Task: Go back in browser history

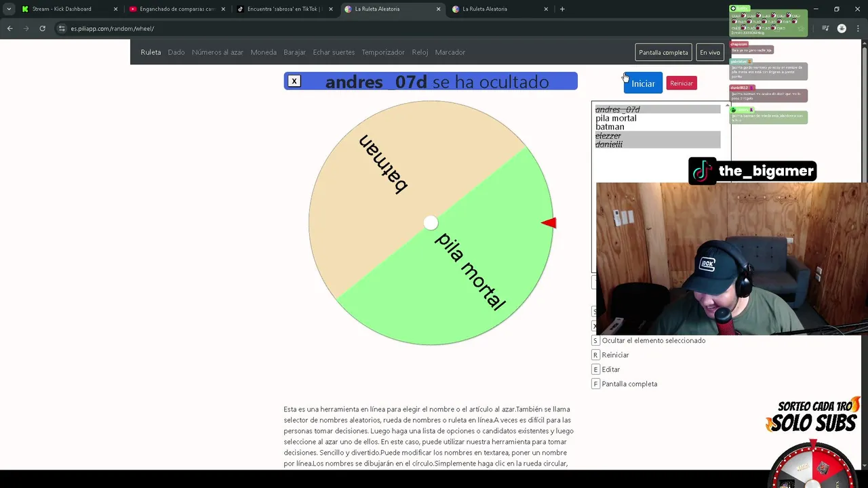Action: (x=9, y=28)
